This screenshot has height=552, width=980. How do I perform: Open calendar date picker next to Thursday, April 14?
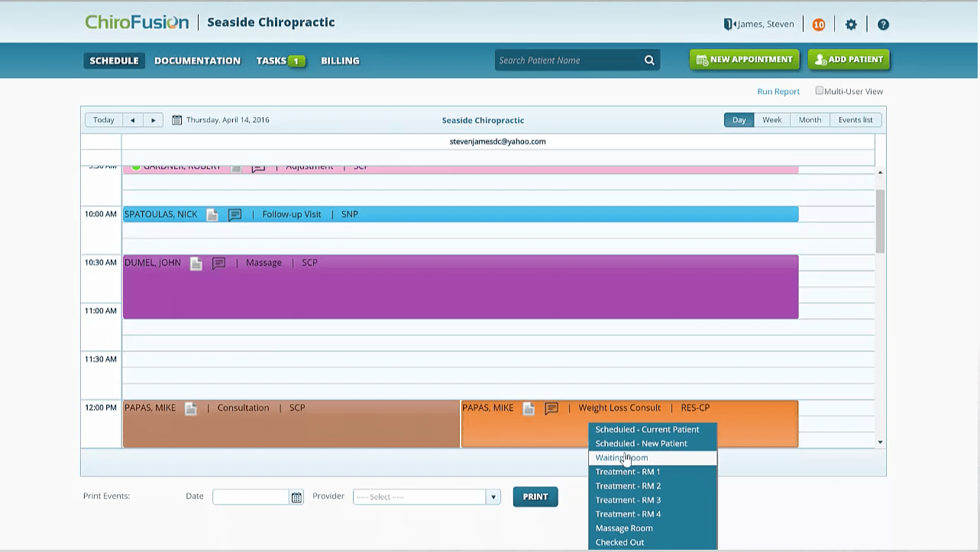click(x=176, y=120)
